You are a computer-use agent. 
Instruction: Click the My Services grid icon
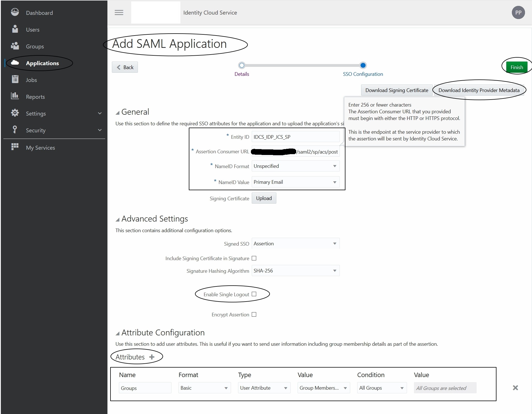[x=15, y=147]
